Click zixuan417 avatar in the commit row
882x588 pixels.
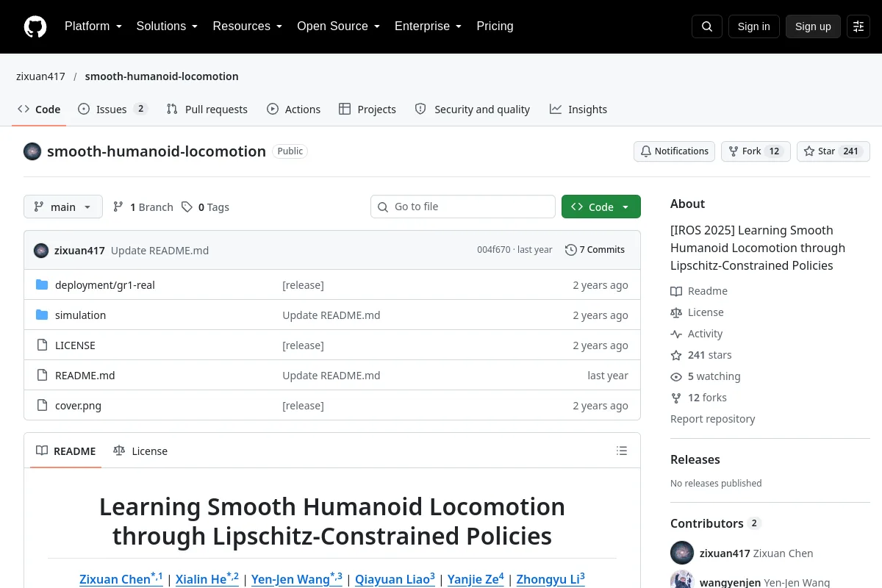coord(41,250)
